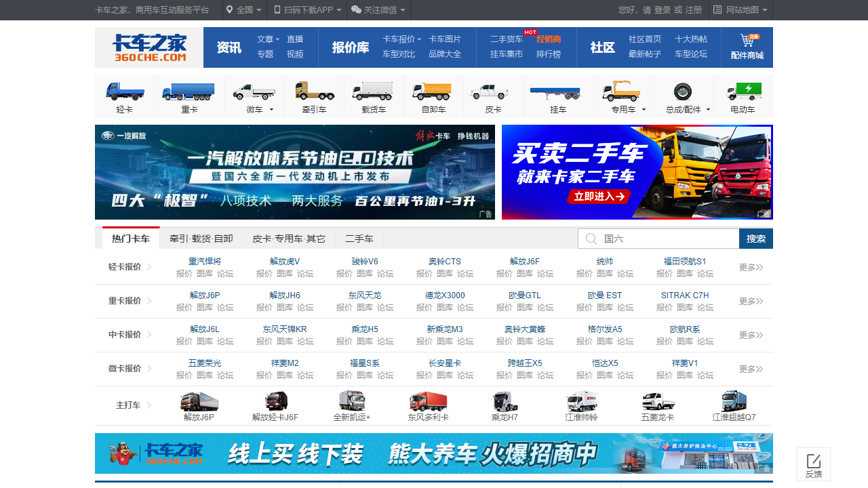The width and height of the screenshot is (868, 488).
Task: Open the 社区 main navigation item
Action: (x=602, y=47)
